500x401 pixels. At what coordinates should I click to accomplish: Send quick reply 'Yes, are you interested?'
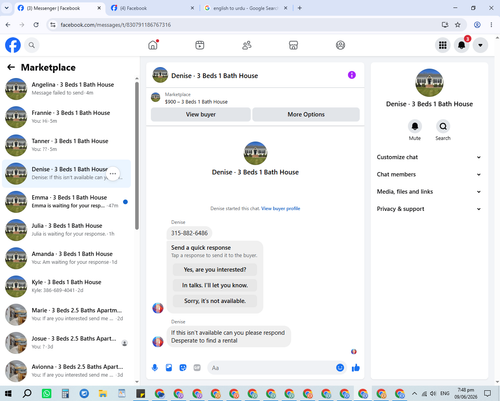[x=215, y=269]
